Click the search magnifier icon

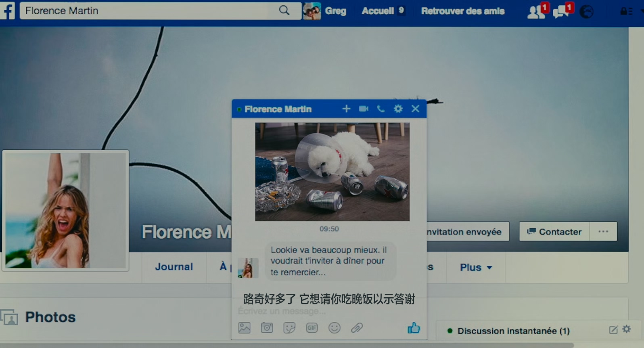[284, 10]
